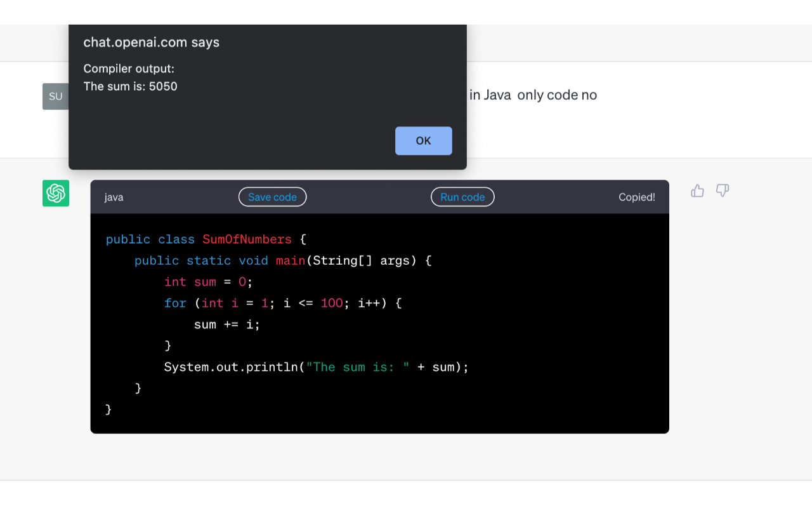
Task: Click OK in the compiler output dialog
Action: [423, 141]
